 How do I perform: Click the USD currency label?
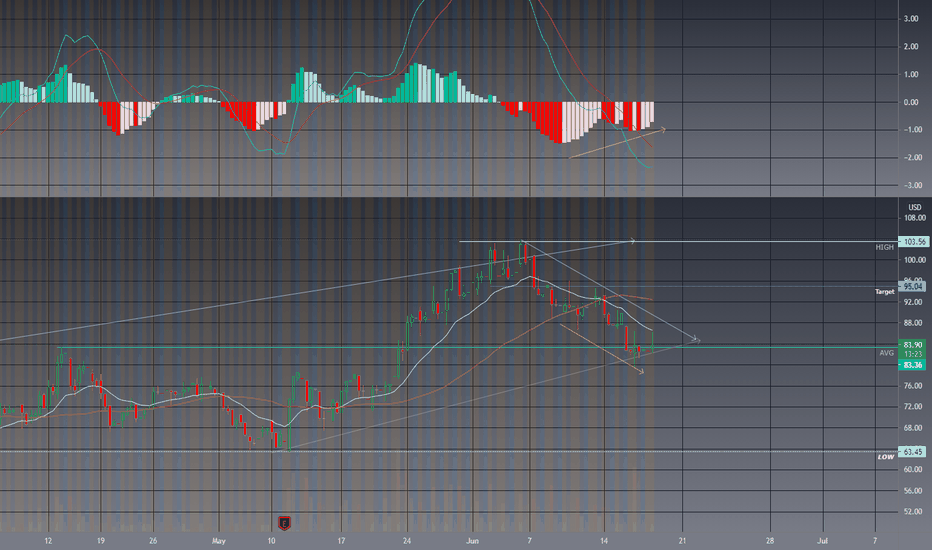[914, 208]
